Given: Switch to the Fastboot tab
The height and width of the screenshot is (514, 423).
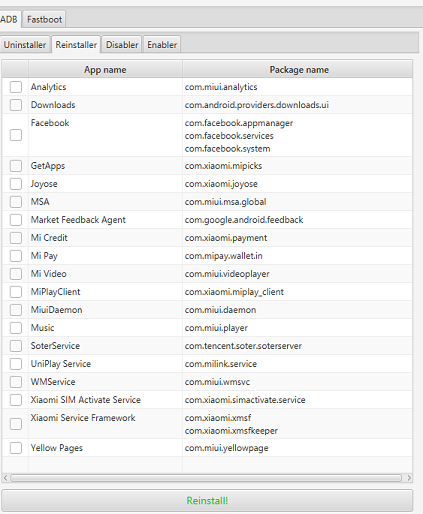Looking at the screenshot, I should (44, 19).
